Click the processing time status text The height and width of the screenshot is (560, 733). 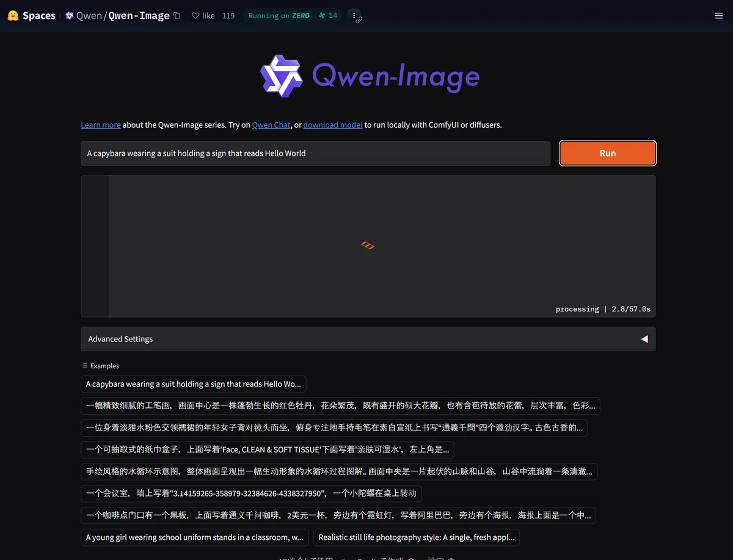(603, 309)
